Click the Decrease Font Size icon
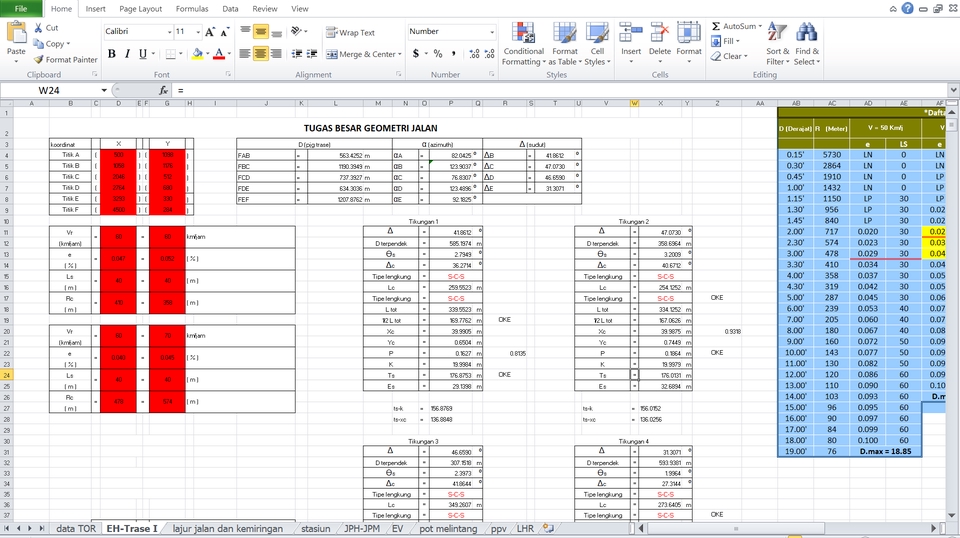This screenshot has height=538, width=960. pos(225,31)
